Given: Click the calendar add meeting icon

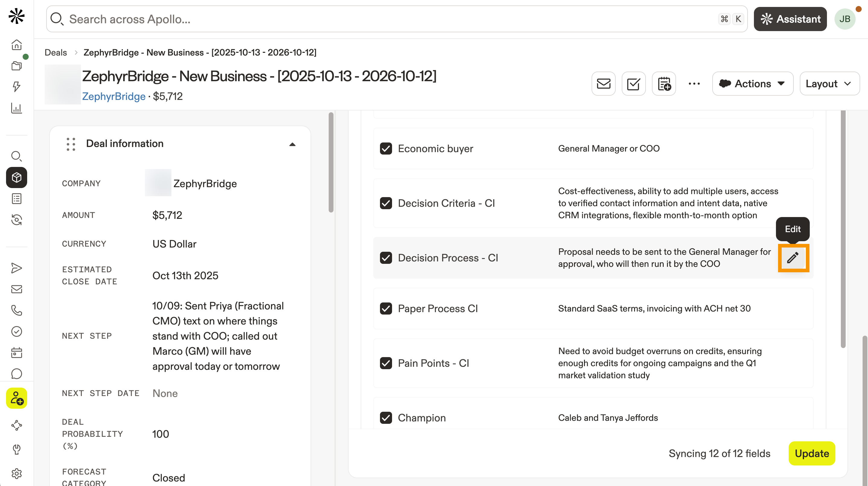Looking at the screenshot, I should point(664,84).
